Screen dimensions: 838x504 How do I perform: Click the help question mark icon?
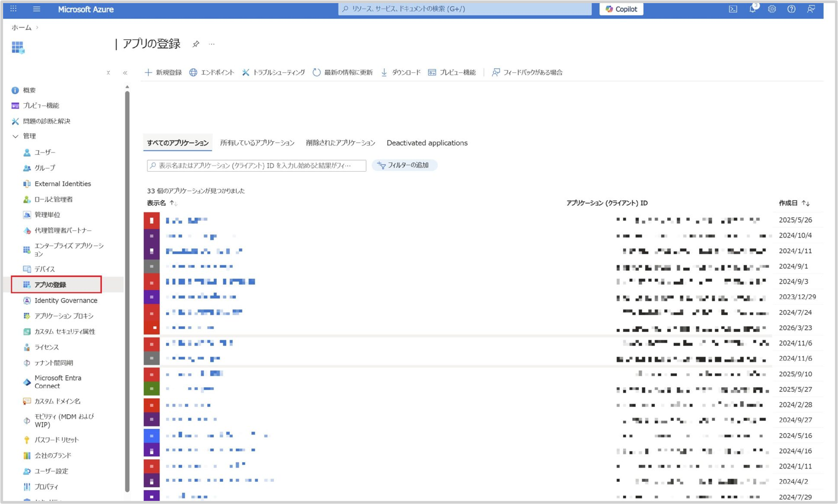point(791,9)
